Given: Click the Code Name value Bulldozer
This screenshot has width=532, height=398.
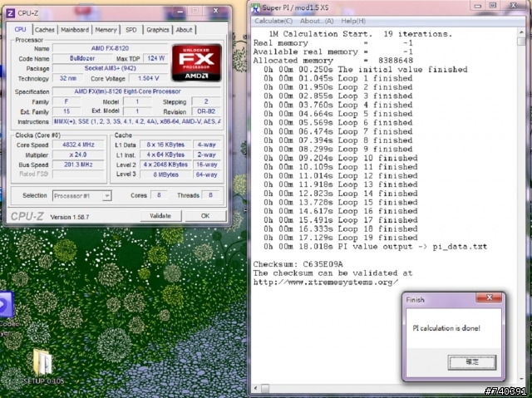Looking at the screenshot, I should pyautogui.click(x=82, y=58).
